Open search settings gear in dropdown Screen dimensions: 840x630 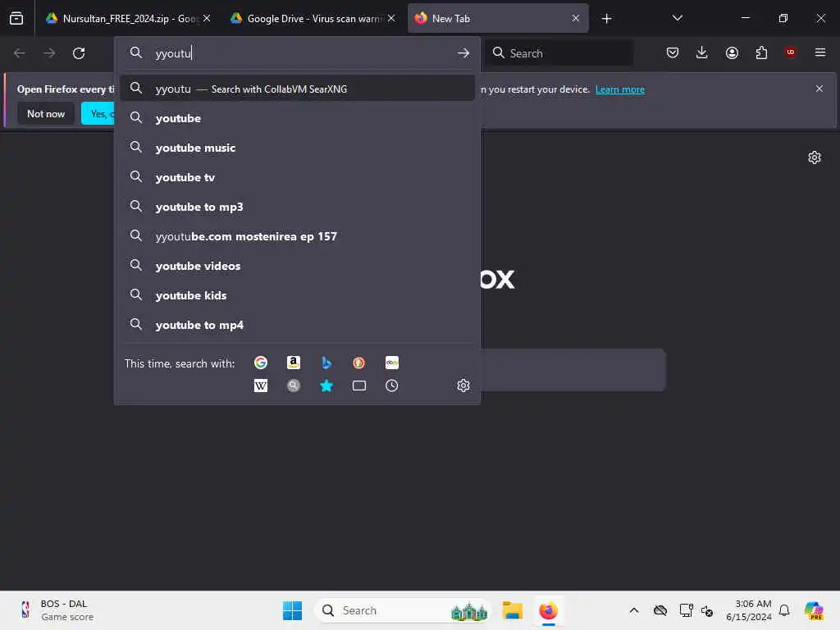(463, 386)
